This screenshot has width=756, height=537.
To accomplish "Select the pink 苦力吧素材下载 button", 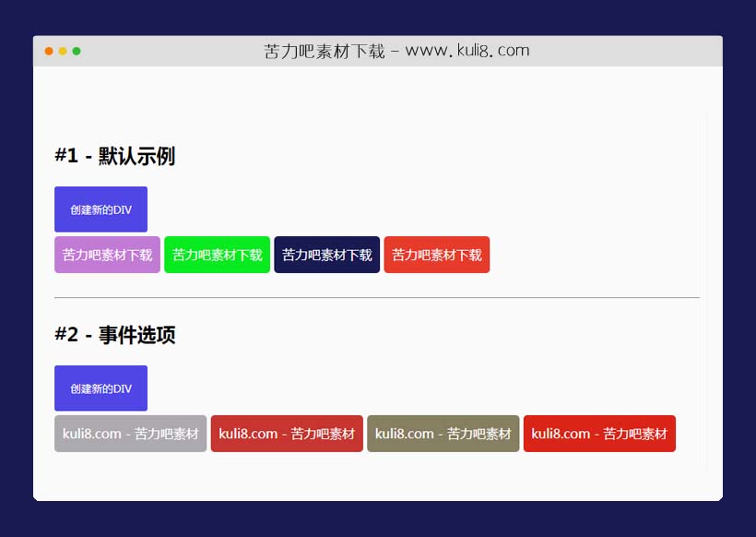I will (106, 254).
